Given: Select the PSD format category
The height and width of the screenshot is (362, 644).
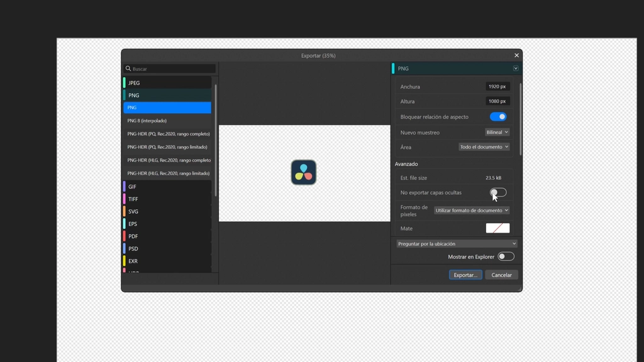Looking at the screenshot, I should coord(167,249).
